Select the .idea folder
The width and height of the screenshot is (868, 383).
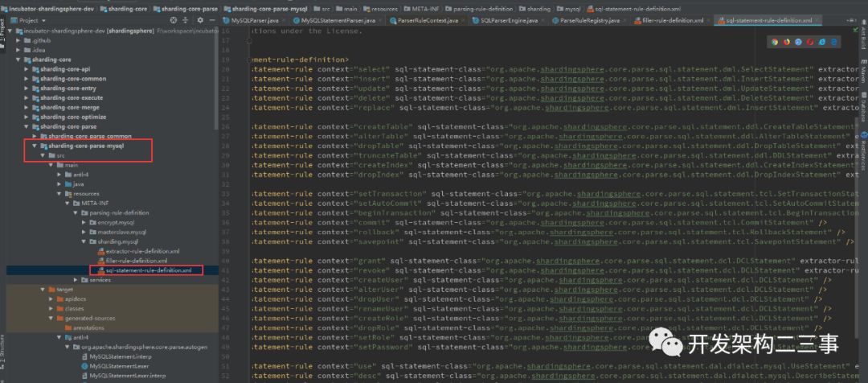(x=35, y=50)
